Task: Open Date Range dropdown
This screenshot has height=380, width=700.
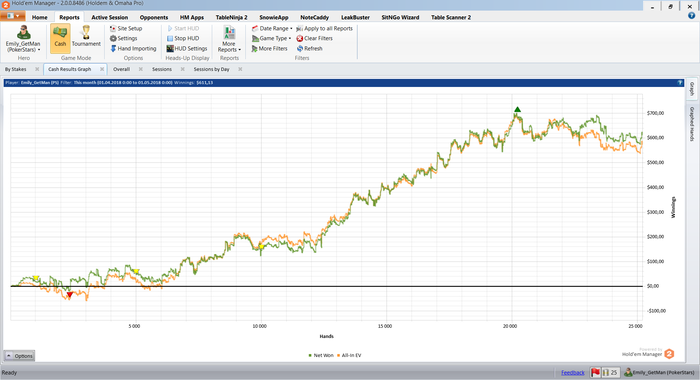Action: pos(272,28)
